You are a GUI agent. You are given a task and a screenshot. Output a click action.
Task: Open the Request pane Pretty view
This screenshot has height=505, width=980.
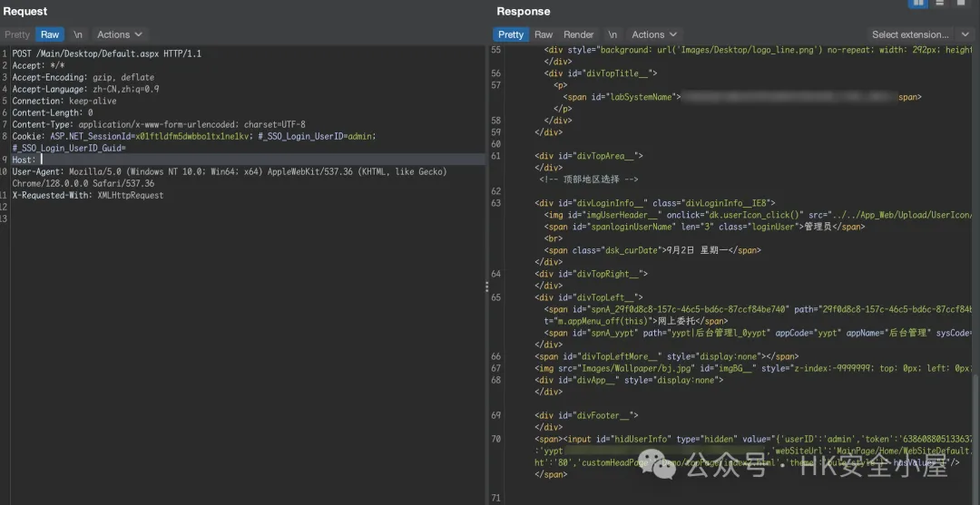click(x=17, y=35)
